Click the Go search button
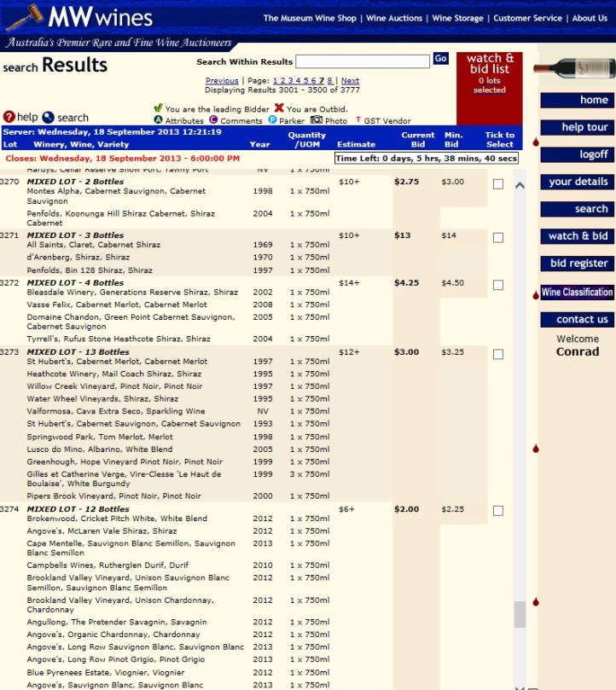Image resolution: width=616 pixels, height=690 pixels. [x=441, y=59]
